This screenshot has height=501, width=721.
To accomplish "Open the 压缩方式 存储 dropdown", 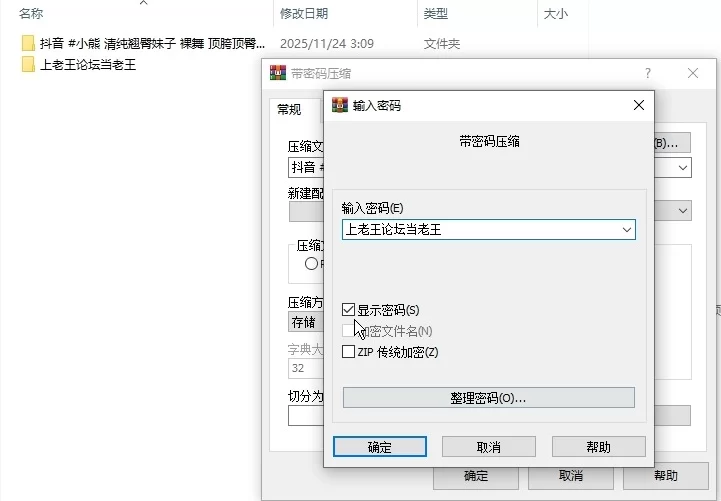I will point(305,323).
